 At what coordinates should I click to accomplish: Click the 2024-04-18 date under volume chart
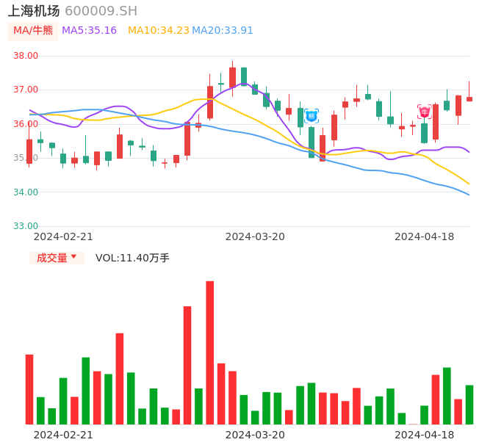pos(424,435)
